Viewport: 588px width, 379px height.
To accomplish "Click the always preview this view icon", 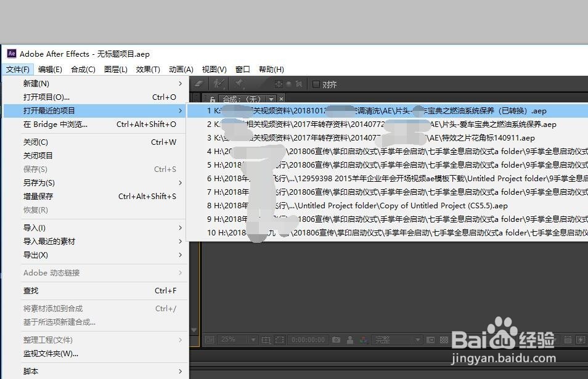I will point(210,340).
